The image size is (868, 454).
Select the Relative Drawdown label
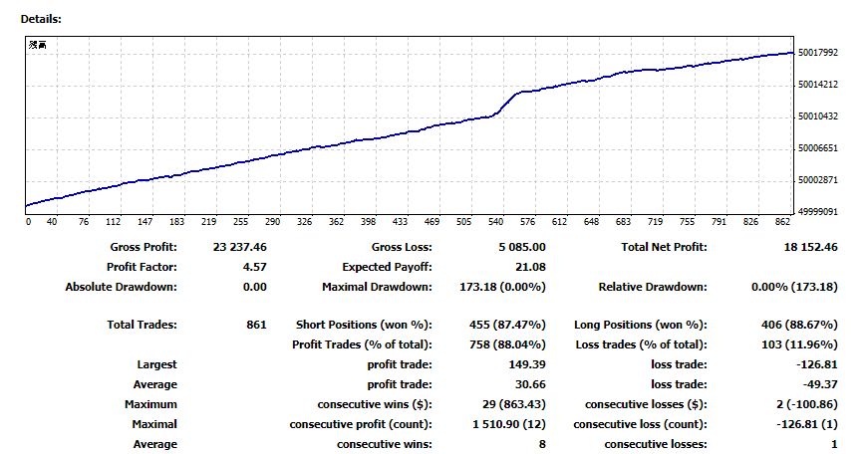[652, 287]
